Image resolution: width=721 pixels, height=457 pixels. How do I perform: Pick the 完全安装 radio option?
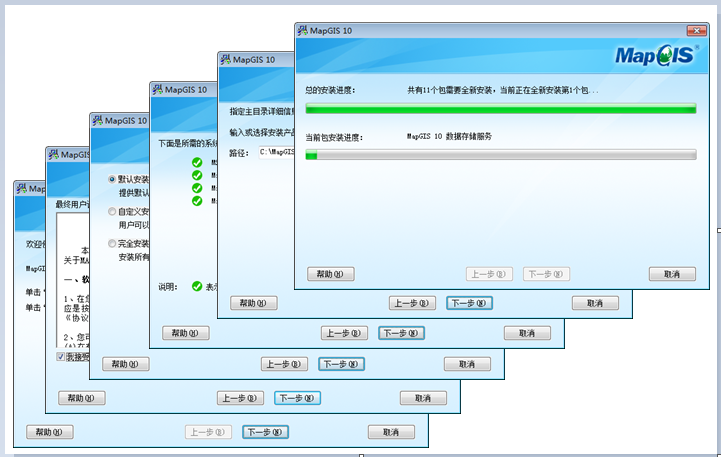112,244
